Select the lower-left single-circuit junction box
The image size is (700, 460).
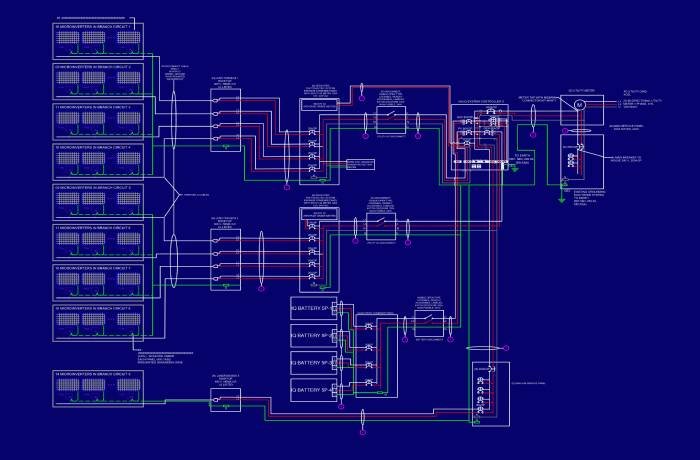[225, 400]
